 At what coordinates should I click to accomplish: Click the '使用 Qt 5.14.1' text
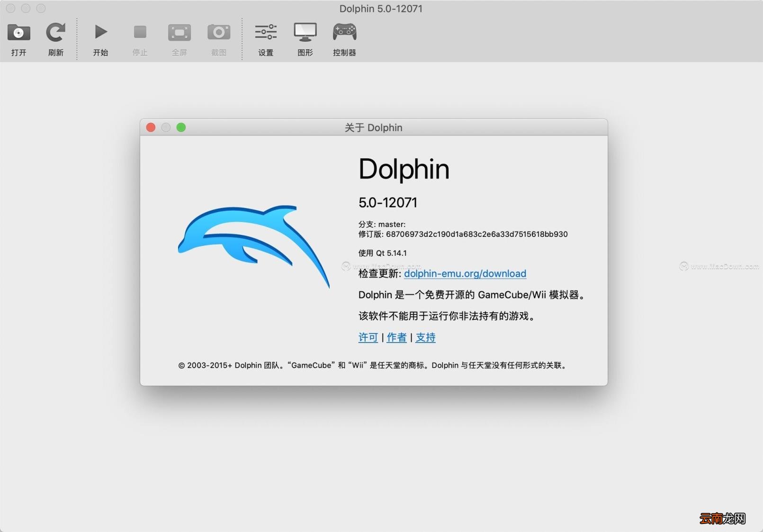[382, 253]
